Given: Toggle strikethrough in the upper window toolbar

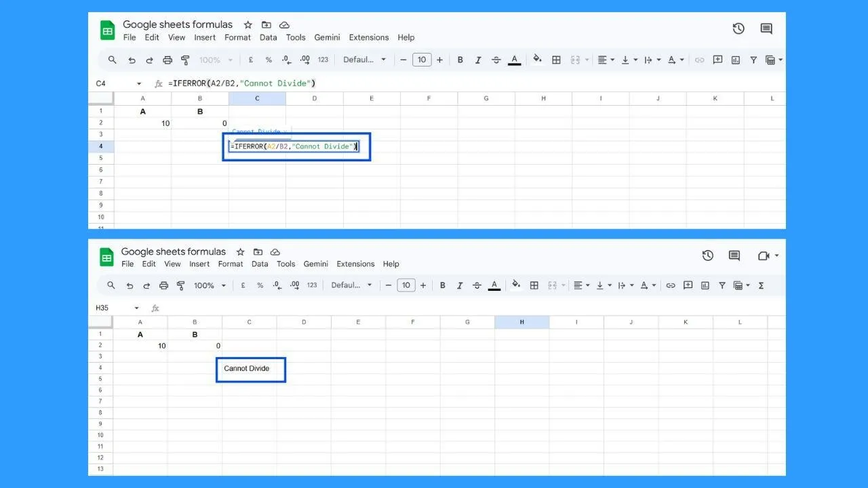Looking at the screenshot, I should (x=496, y=60).
